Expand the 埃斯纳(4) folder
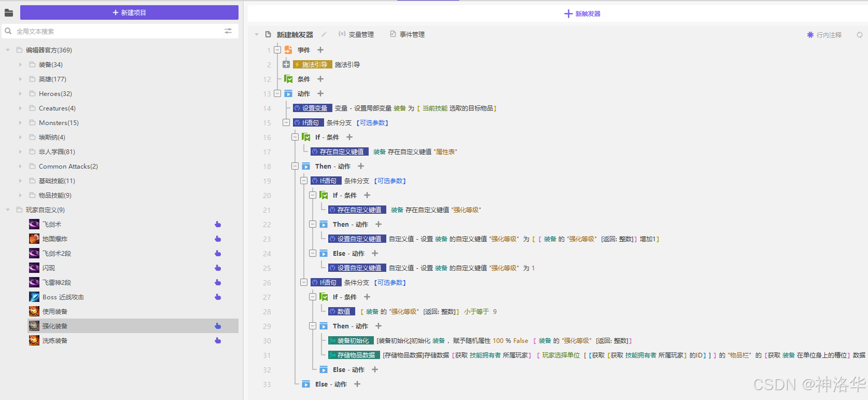Screen dimensions: 868x400 pyautogui.click(x=21, y=137)
